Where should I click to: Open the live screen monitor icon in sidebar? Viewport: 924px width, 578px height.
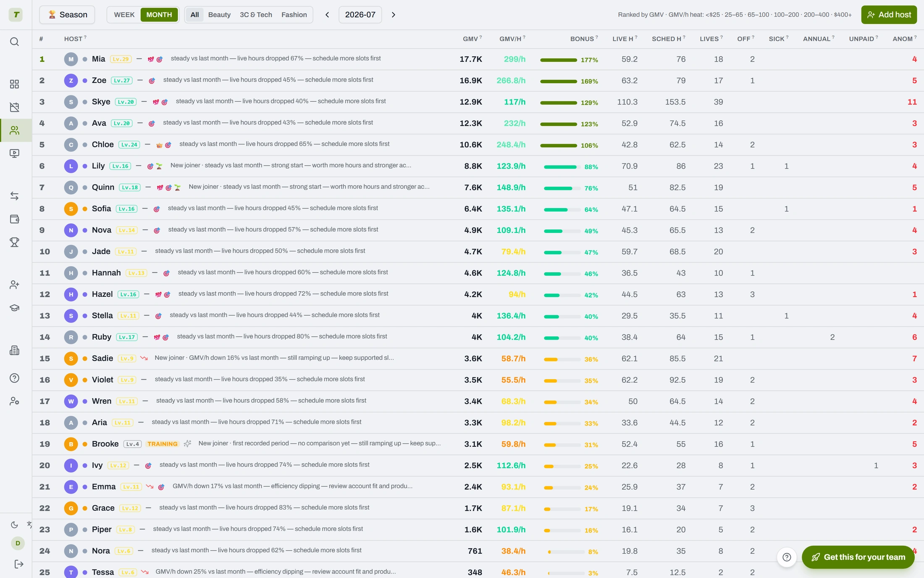pyautogui.click(x=14, y=153)
